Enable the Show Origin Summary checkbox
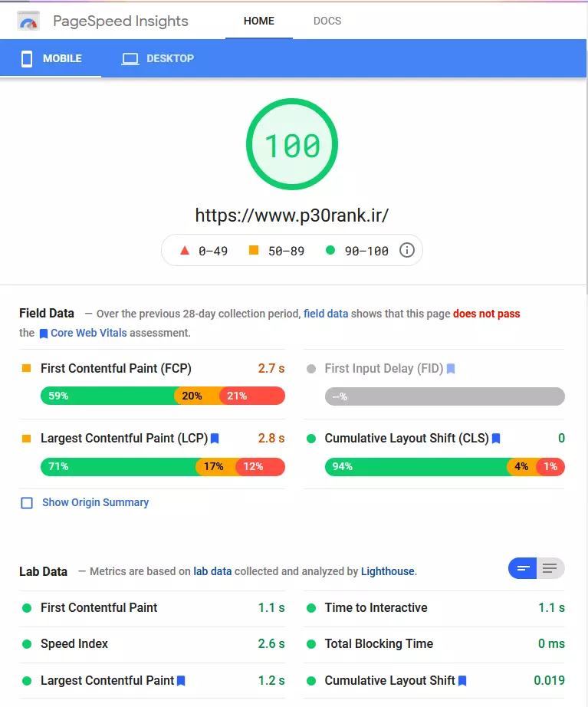This screenshot has height=707, width=588. click(x=27, y=503)
